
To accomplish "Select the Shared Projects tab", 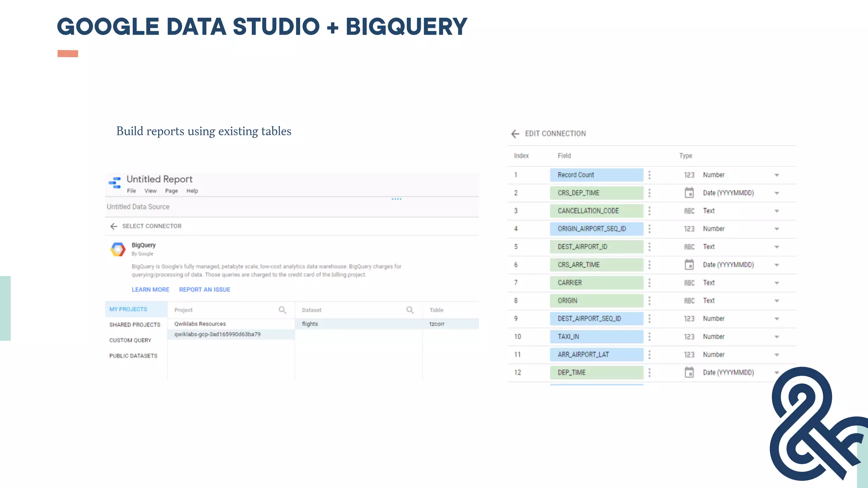I will [135, 325].
